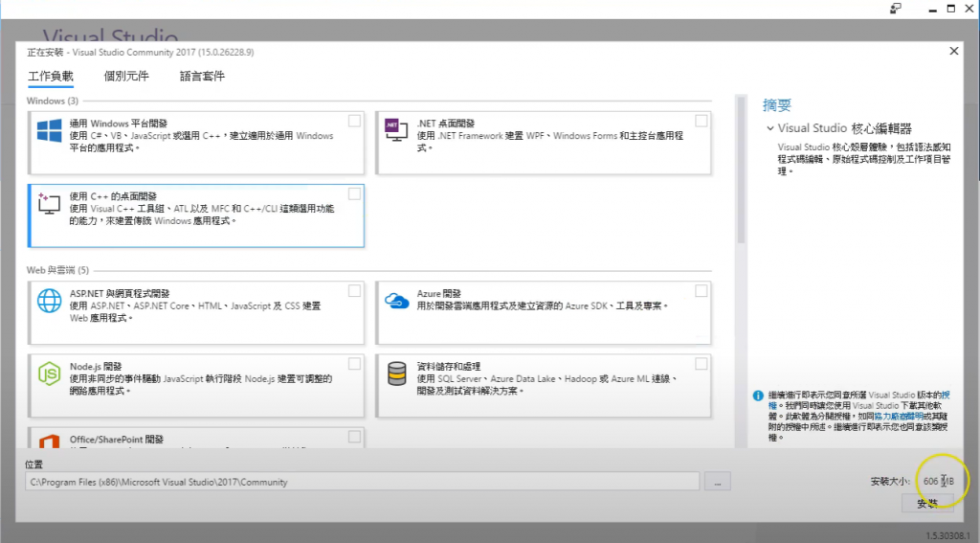
Task: Check the 資料儲存和處理 workload checkbox
Action: click(x=702, y=364)
